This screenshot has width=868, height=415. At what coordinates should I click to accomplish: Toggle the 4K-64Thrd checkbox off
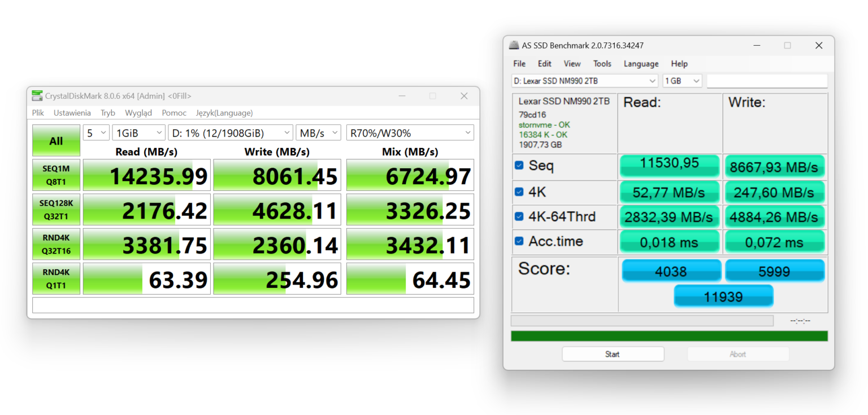click(x=519, y=216)
